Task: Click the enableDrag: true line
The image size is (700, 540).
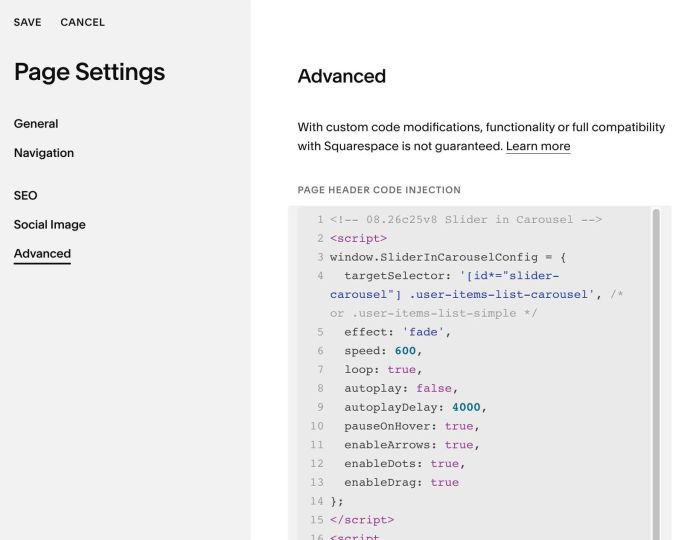Action: pos(401,482)
